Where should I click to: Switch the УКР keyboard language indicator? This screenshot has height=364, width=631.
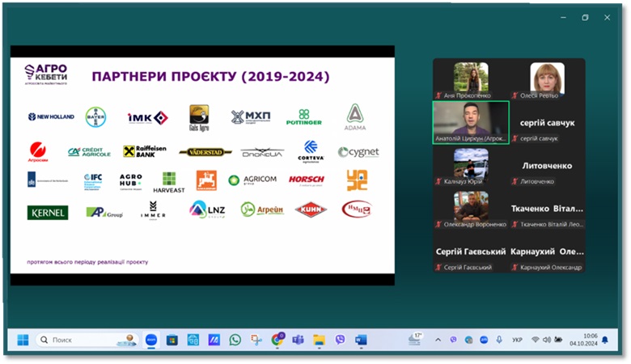pos(517,340)
